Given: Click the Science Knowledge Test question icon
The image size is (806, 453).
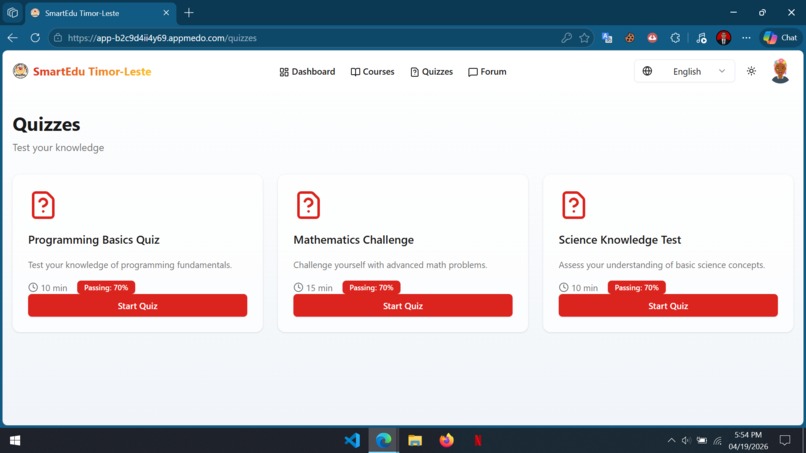Looking at the screenshot, I should point(573,205).
